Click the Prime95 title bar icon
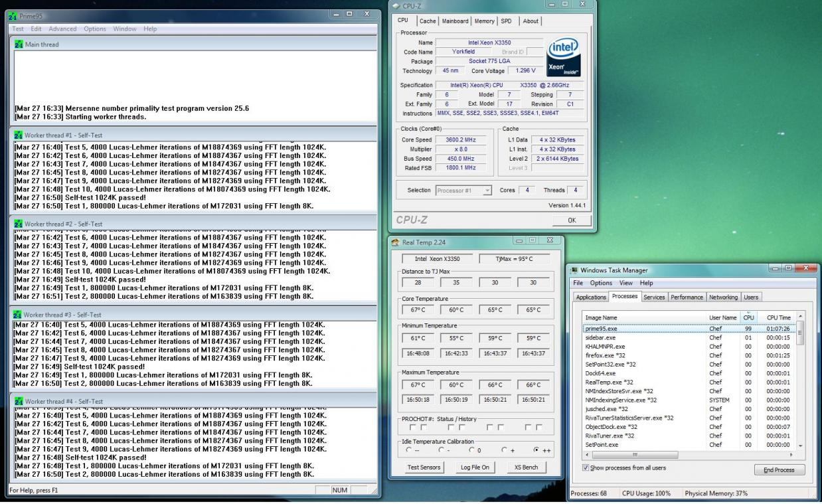The height and width of the screenshot is (504, 822). click(13, 15)
